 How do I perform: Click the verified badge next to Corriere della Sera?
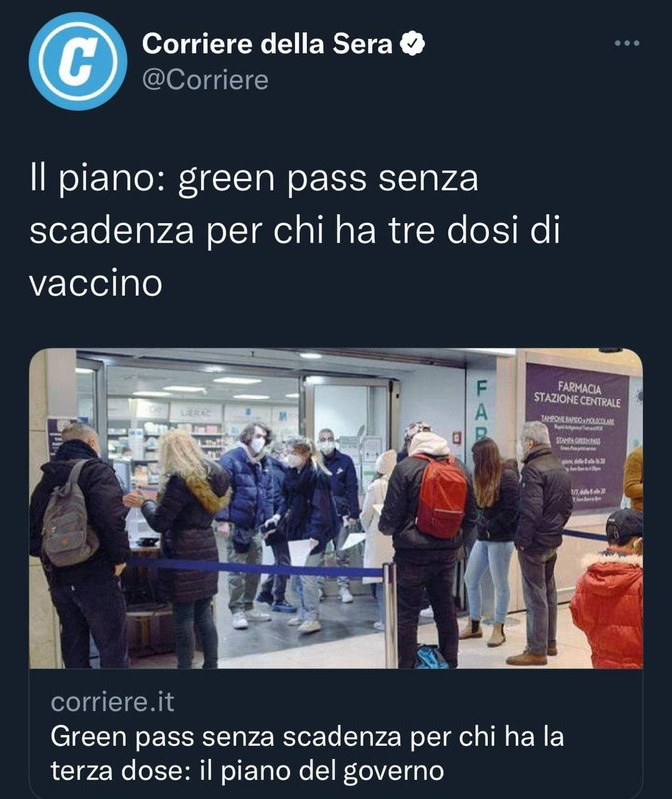click(x=412, y=43)
